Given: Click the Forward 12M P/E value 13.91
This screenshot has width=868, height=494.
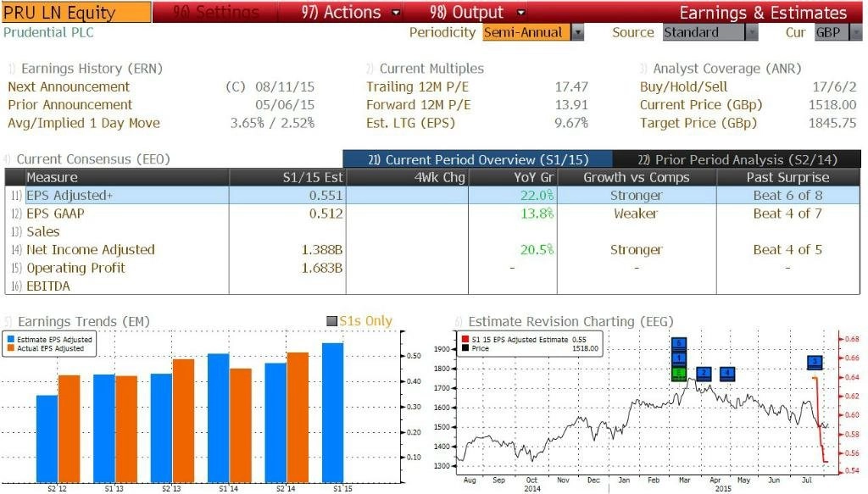Looking at the screenshot, I should (571, 105).
